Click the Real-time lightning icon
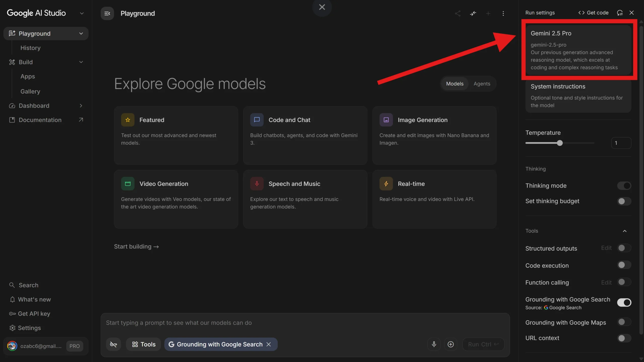The image size is (644, 362). 386,184
